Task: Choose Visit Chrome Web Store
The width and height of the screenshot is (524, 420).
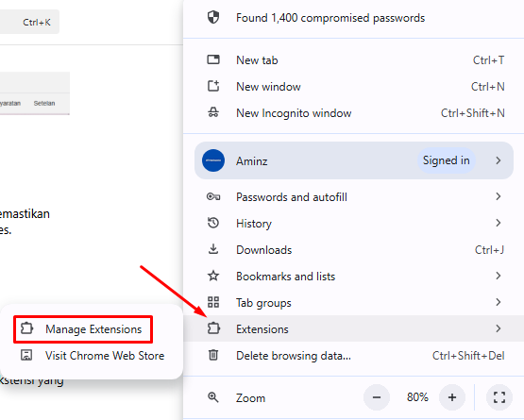Action: (x=92, y=356)
